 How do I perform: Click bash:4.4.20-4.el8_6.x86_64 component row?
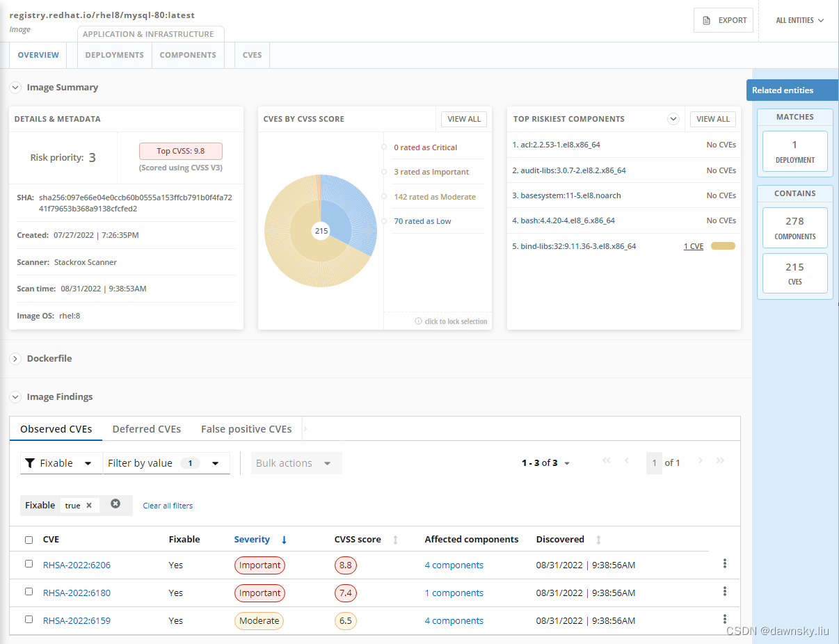tap(624, 220)
